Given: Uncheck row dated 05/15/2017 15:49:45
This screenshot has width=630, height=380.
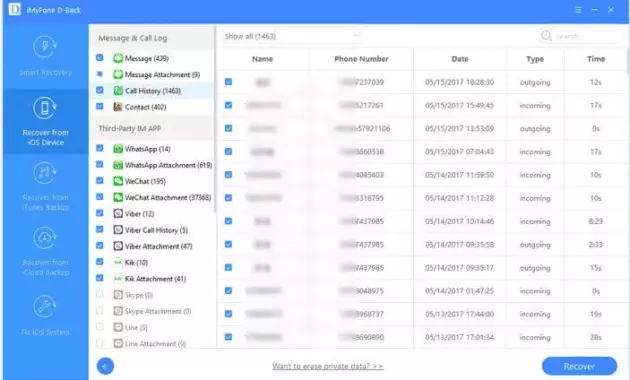Looking at the screenshot, I should point(228,105).
